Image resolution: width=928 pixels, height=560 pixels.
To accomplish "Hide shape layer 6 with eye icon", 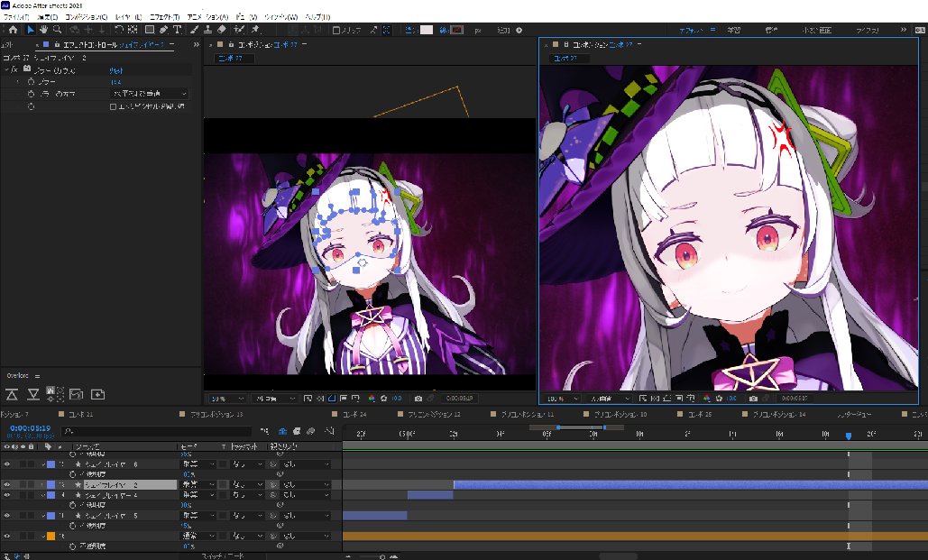I will (x=7, y=464).
